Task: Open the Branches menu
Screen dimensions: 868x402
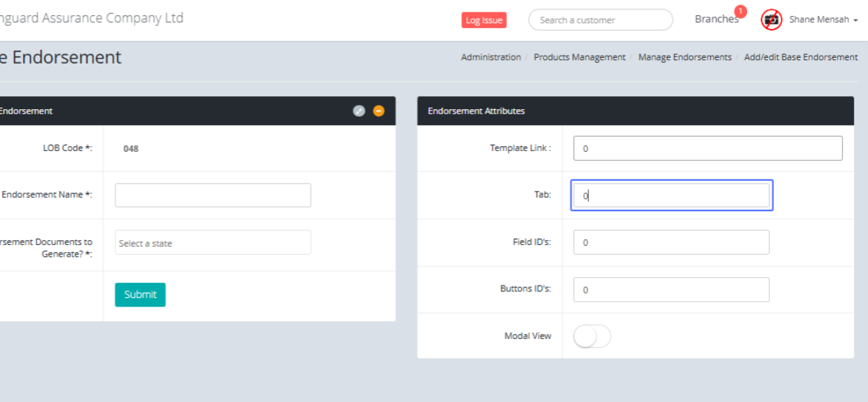Action: pos(716,20)
